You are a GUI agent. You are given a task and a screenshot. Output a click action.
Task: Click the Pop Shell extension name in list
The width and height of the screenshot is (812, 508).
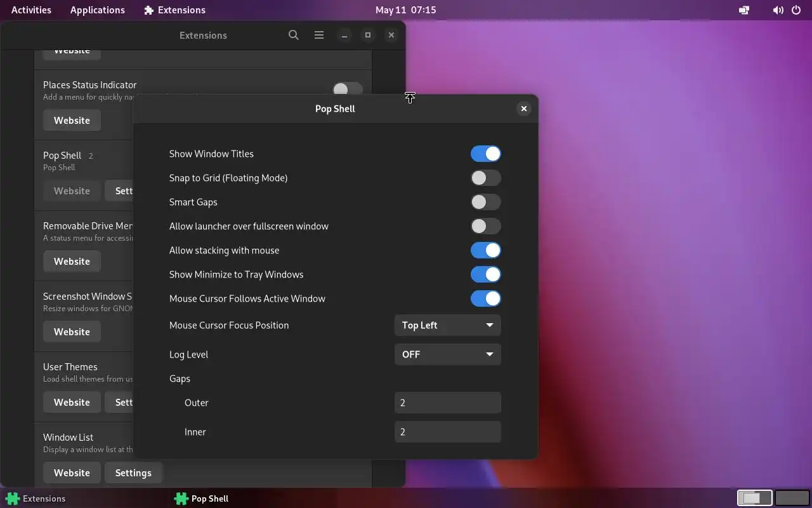tap(62, 156)
